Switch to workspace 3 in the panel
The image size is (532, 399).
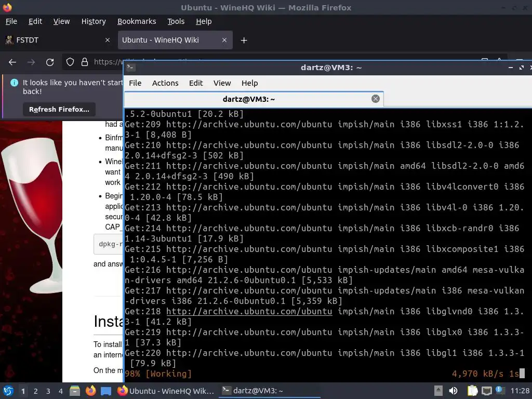(48, 391)
